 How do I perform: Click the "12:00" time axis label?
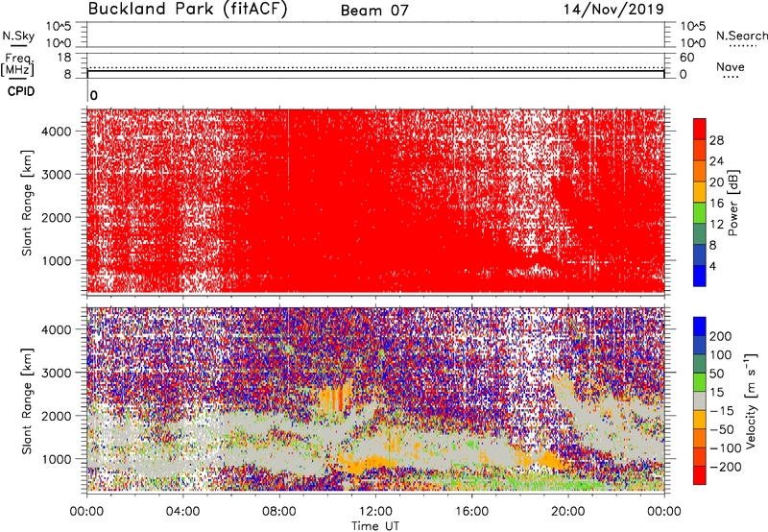coord(375,512)
